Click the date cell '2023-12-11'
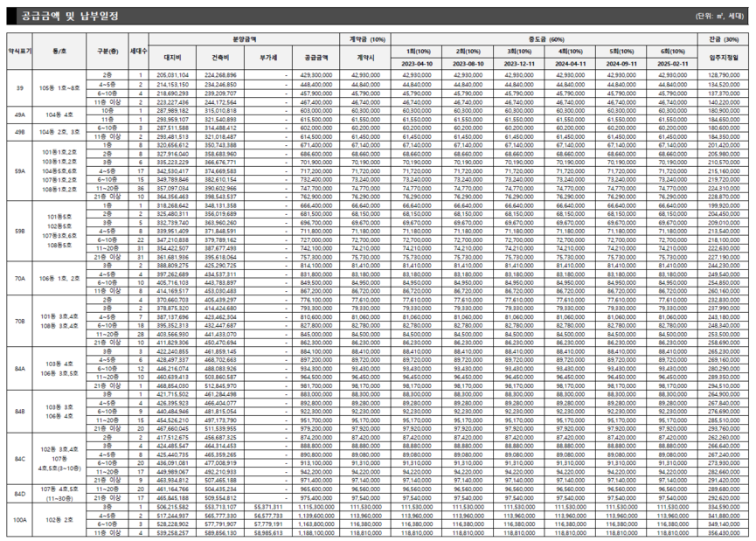 (x=519, y=64)
